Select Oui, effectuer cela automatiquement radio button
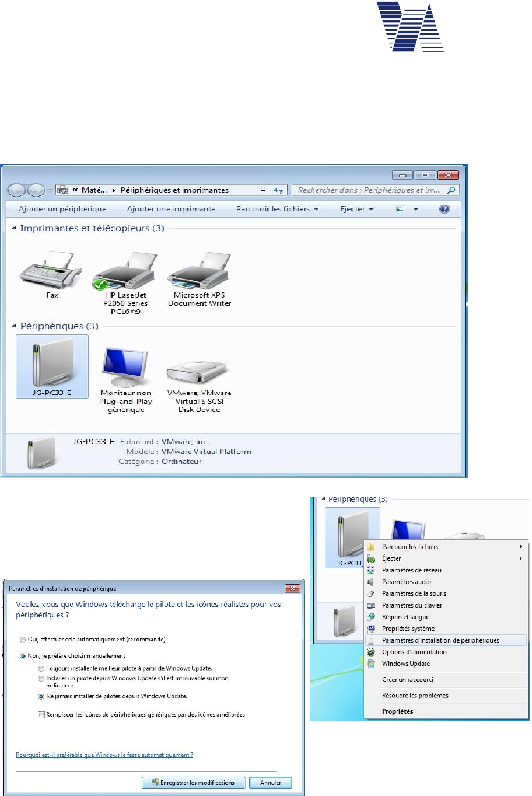 coord(23,640)
